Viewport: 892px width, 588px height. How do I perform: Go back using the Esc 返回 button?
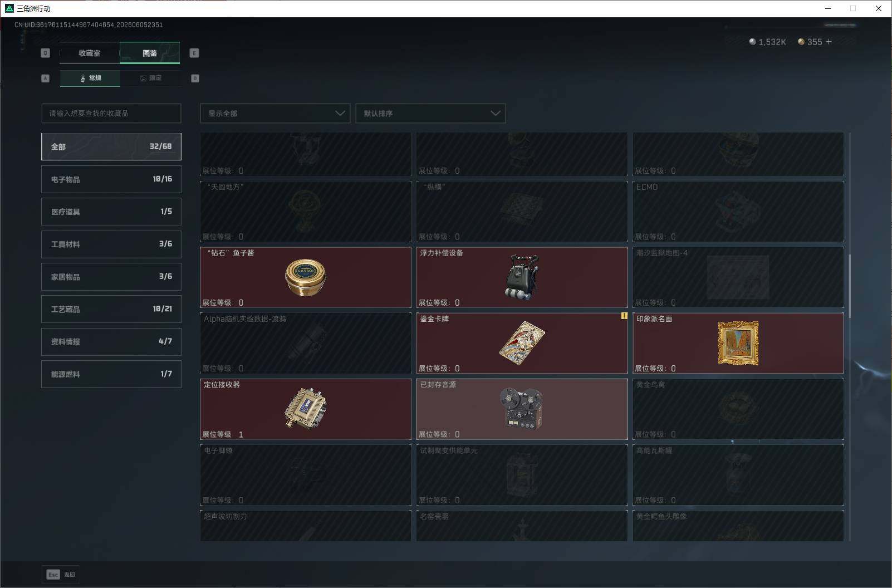click(61, 575)
